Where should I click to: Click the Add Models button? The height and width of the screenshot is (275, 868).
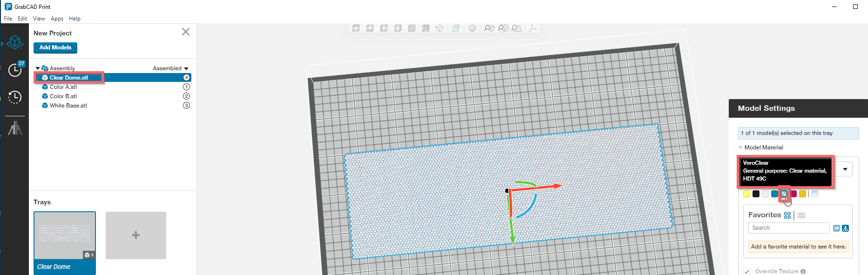[55, 47]
